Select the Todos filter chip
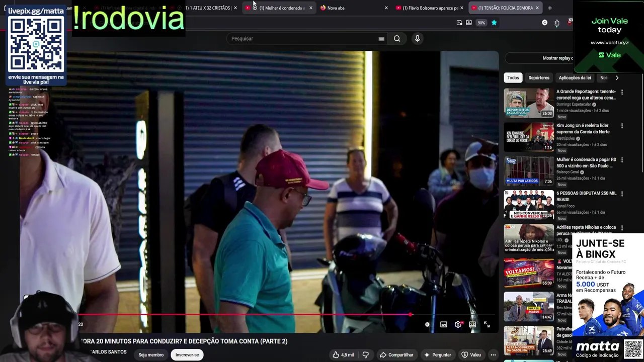The width and height of the screenshot is (644, 362). click(x=513, y=78)
